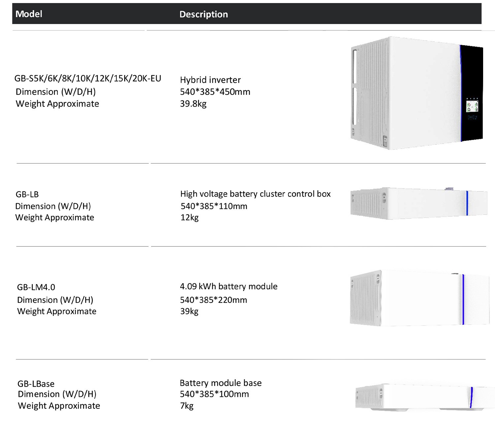Select the GB-LBase model name
This screenshot has width=495, height=448.
(x=36, y=384)
